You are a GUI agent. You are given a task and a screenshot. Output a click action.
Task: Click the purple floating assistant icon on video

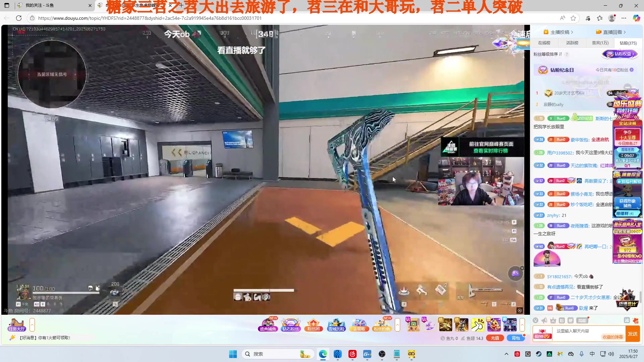point(516,274)
